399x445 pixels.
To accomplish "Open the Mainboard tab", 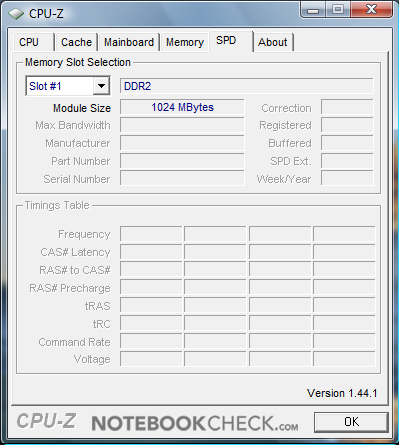I will (129, 42).
